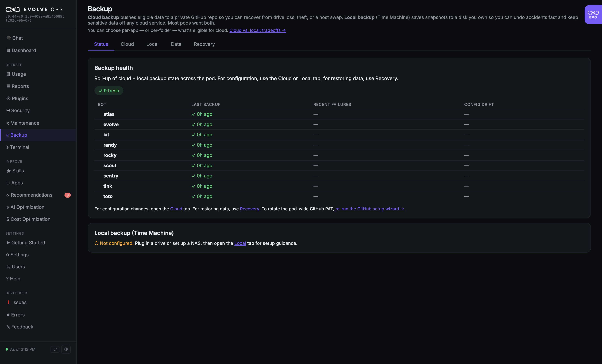This screenshot has height=364, width=602.
Task: Click the sentry bot row name
Action: click(111, 176)
